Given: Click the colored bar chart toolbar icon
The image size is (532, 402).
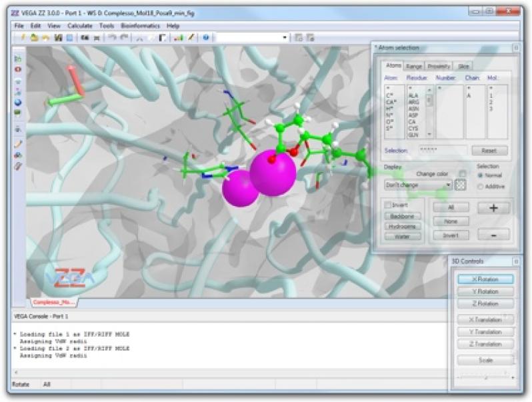Looking at the screenshot, I should (179, 37).
